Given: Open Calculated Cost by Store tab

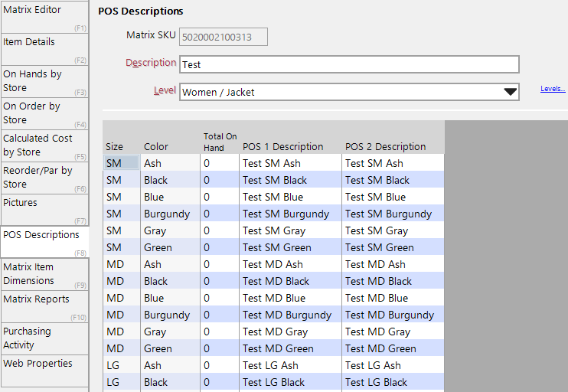Looking at the screenshot, I should coord(44,145).
